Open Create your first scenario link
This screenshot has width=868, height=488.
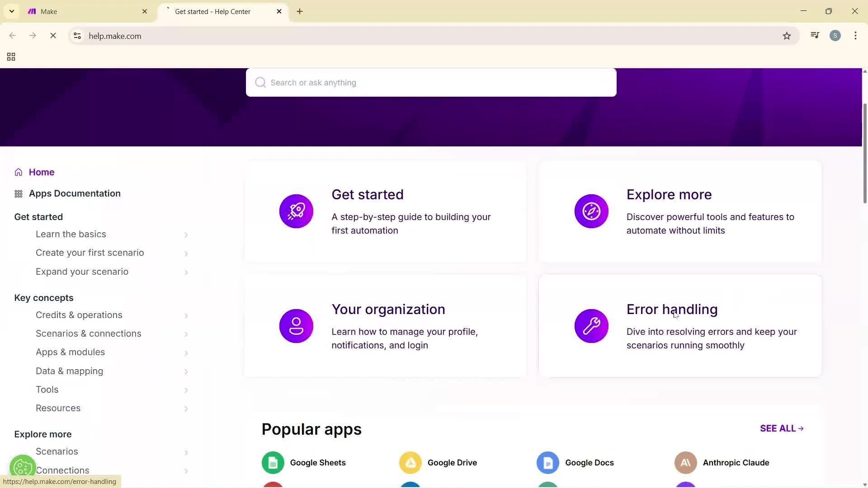point(90,253)
